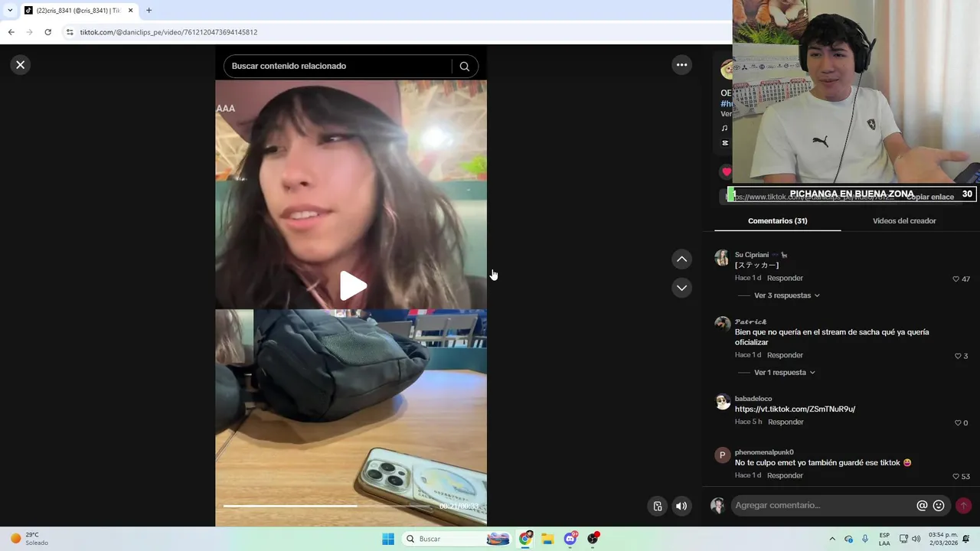Open Chrome from the taskbar
The image size is (980, 551).
coord(525,539)
